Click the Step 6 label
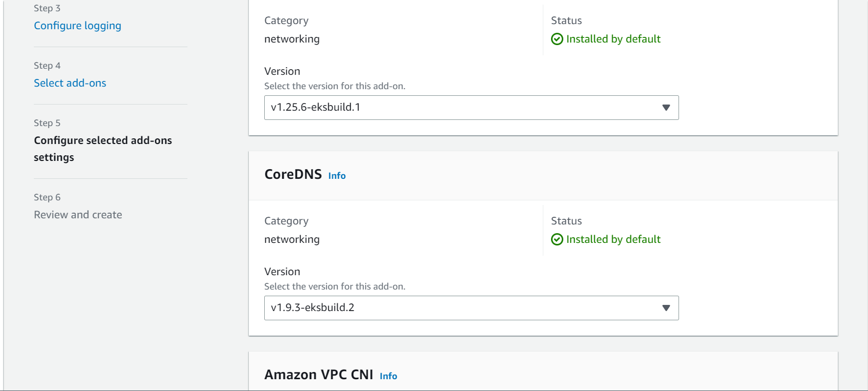The image size is (868, 391). tap(47, 197)
